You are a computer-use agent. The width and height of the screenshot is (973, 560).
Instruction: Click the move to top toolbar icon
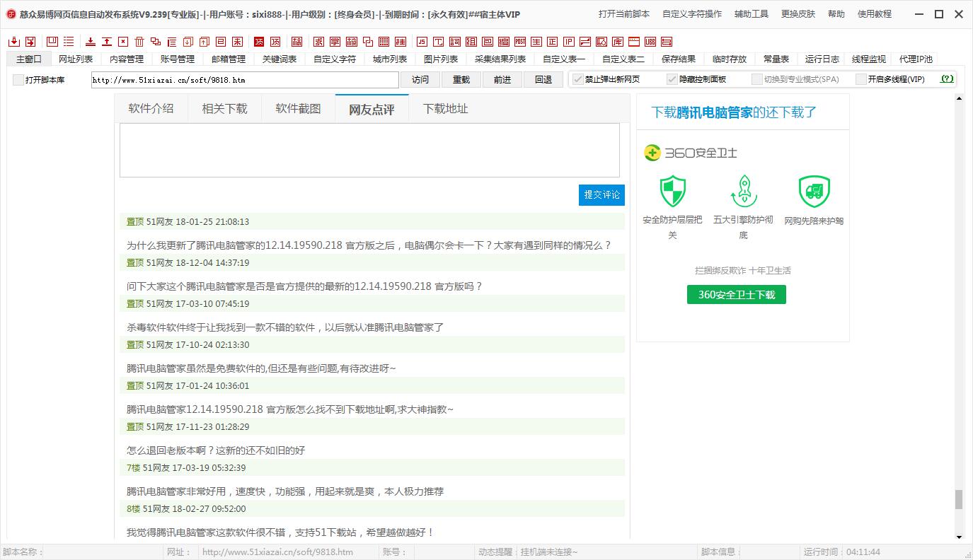[x=107, y=42]
